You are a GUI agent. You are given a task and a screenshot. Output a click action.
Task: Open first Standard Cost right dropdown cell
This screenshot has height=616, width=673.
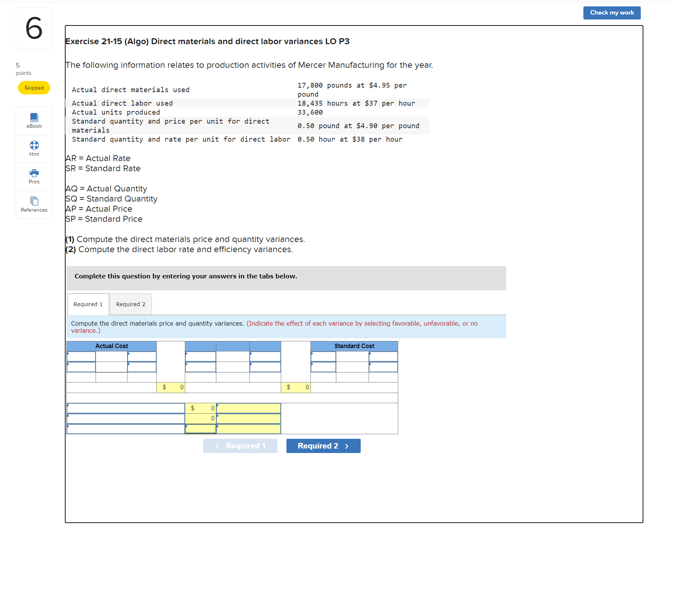point(383,356)
